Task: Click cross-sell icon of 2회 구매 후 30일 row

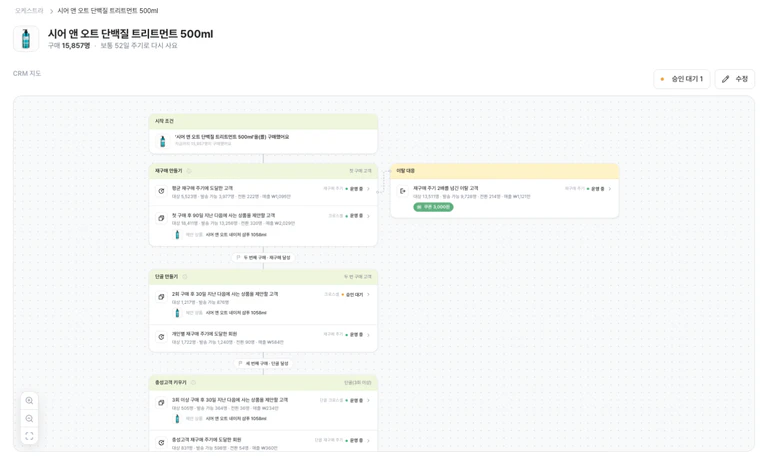Action: (x=161, y=297)
